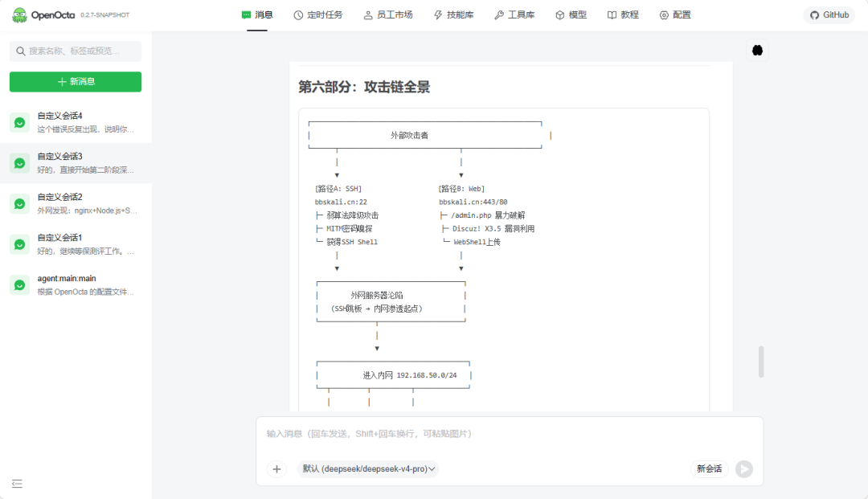Click the chat vertical scrollbar thumb

[x=761, y=362]
